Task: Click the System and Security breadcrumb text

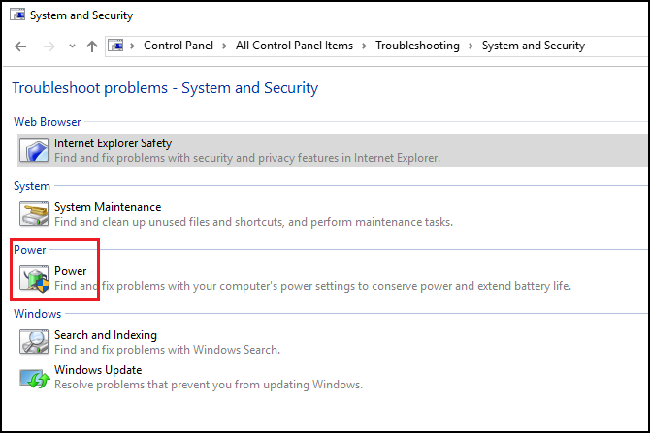Action: click(533, 46)
